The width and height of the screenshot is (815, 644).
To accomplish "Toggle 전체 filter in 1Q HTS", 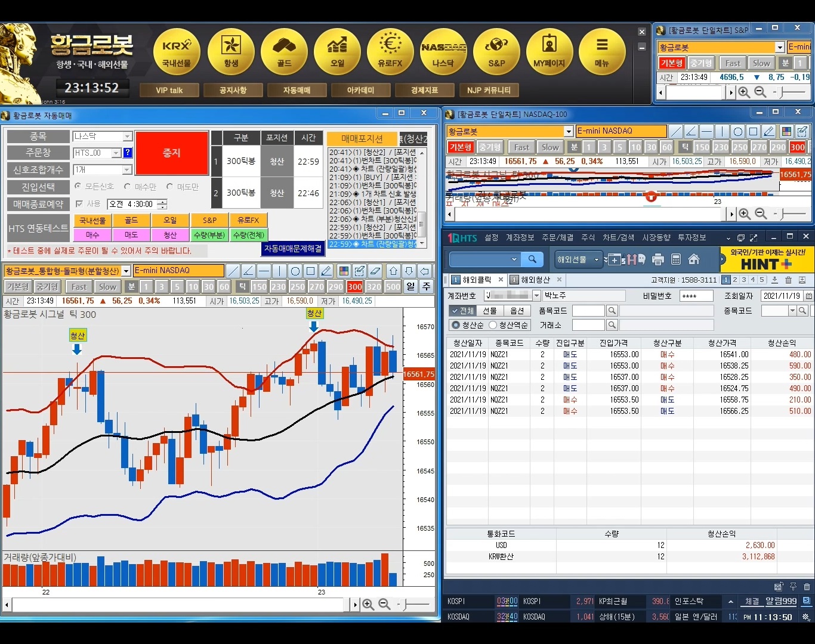I will [x=462, y=311].
